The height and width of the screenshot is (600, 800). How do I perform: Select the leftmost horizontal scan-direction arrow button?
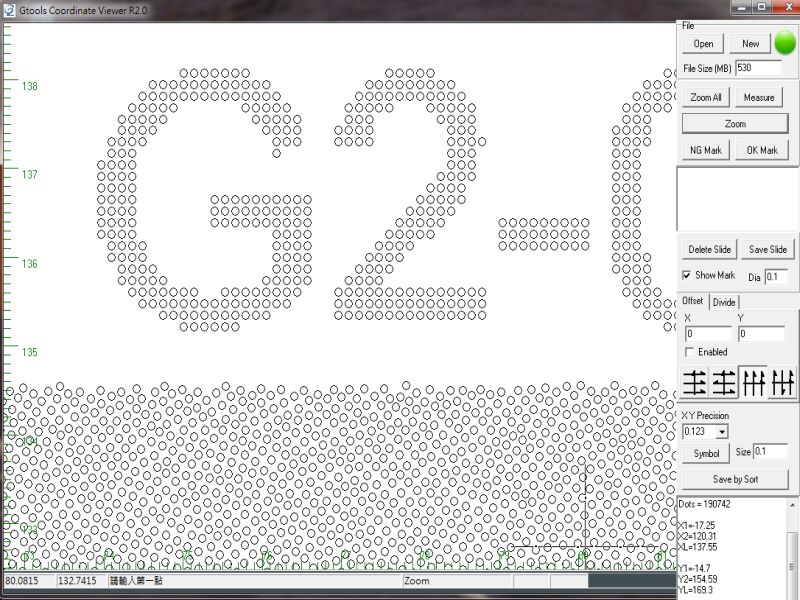pos(695,382)
